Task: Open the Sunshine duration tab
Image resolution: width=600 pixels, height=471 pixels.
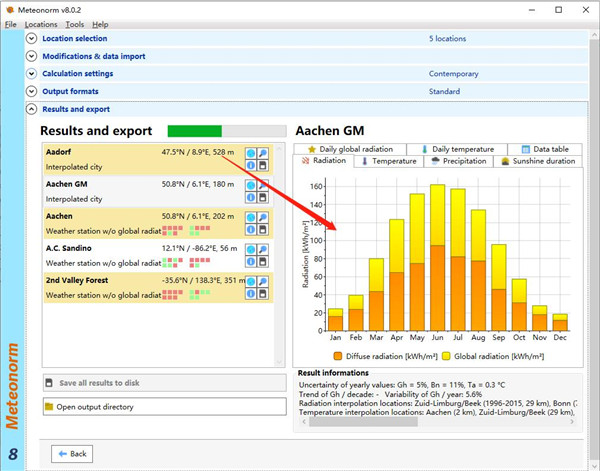Action: click(x=538, y=160)
